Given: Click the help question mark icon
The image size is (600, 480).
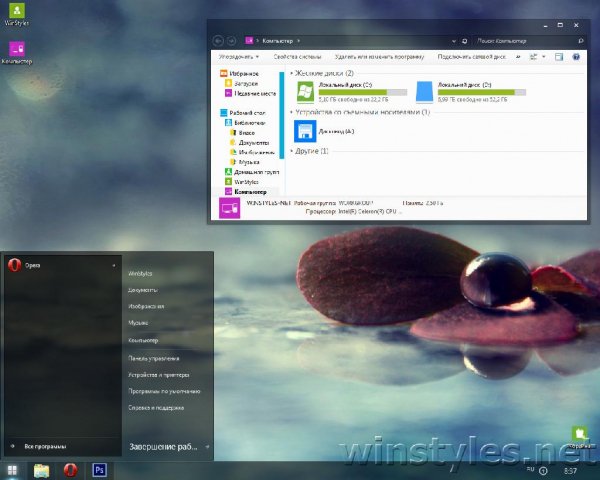Looking at the screenshot, I should point(576,57).
